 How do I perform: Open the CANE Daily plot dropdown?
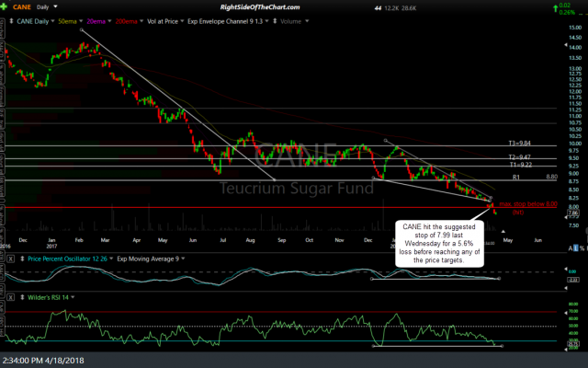coord(52,21)
